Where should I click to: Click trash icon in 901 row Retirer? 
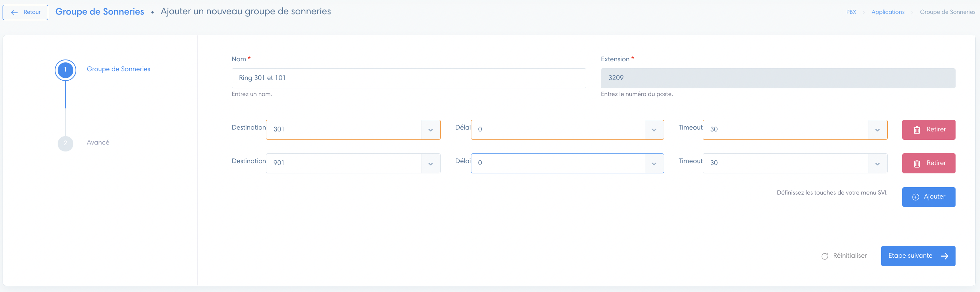[917, 163]
